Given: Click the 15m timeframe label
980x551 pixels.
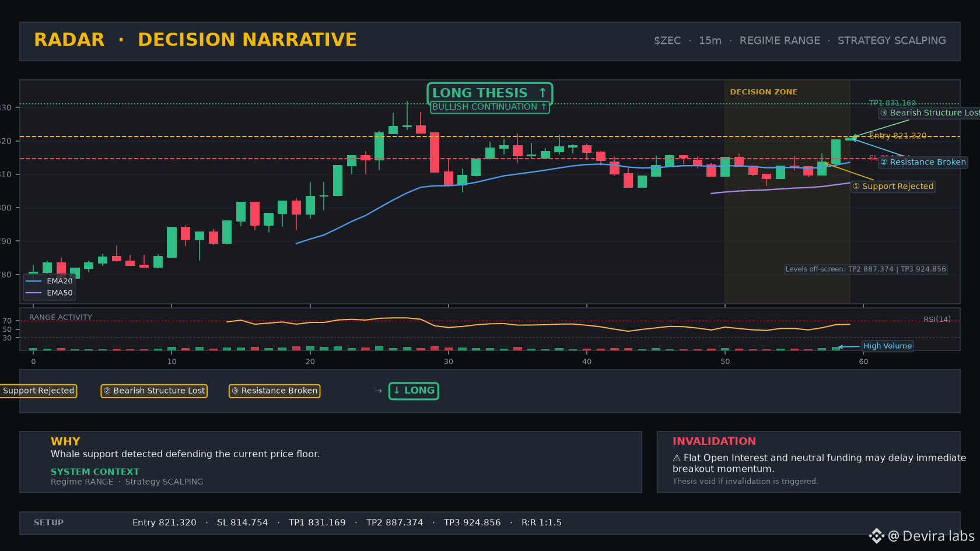Looking at the screenshot, I should [710, 41].
